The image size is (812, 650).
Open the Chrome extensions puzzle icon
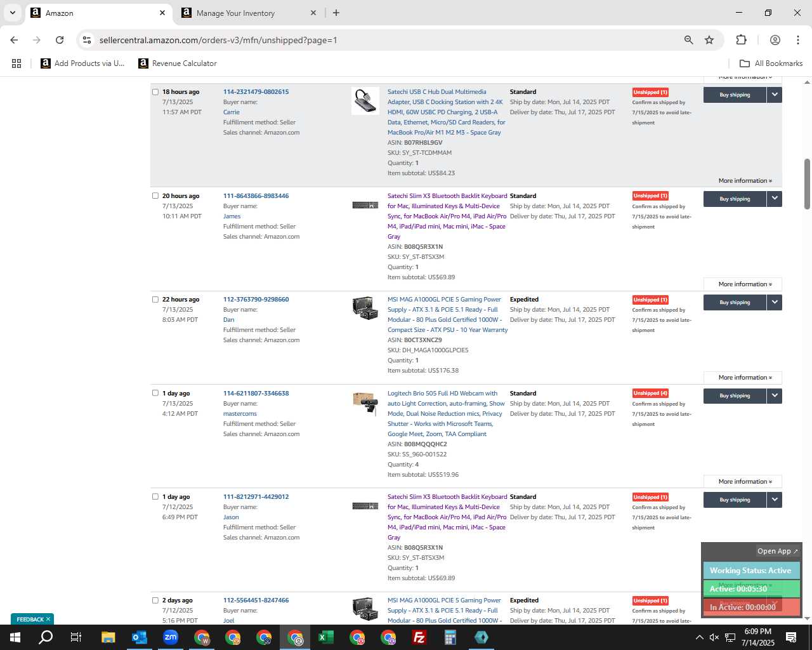coord(741,40)
